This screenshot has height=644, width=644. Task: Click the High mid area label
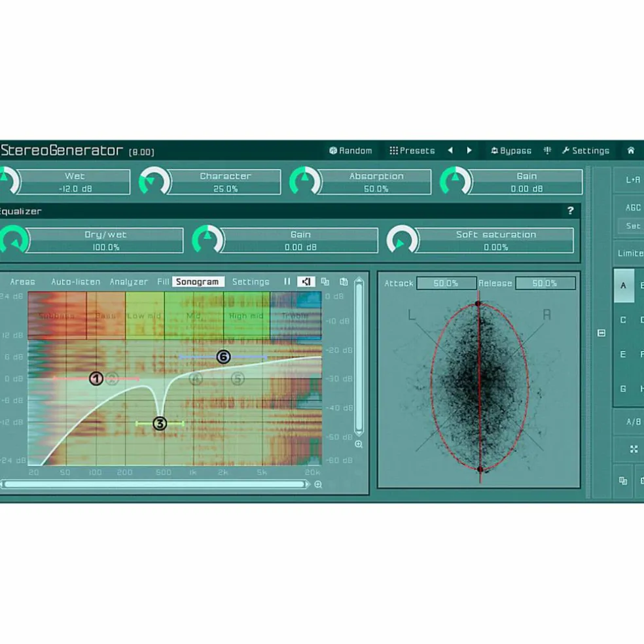(x=246, y=316)
